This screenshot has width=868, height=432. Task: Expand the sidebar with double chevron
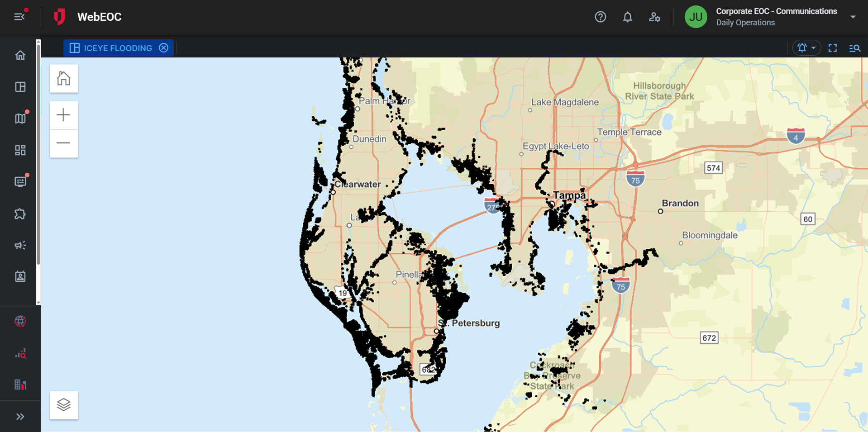20,417
